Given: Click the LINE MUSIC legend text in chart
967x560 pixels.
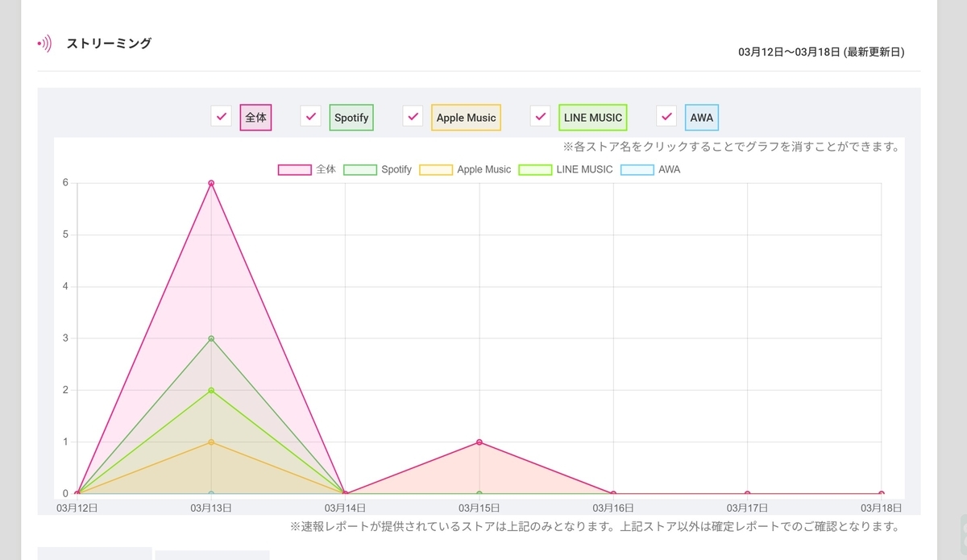Looking at the screenshot, I should (584, 170).
